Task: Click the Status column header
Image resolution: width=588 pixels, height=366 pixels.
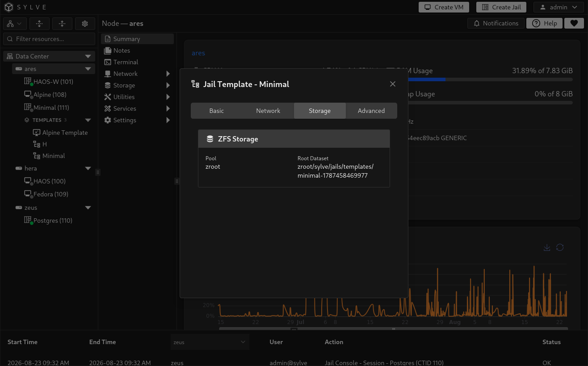Action: tap(551, 342)
